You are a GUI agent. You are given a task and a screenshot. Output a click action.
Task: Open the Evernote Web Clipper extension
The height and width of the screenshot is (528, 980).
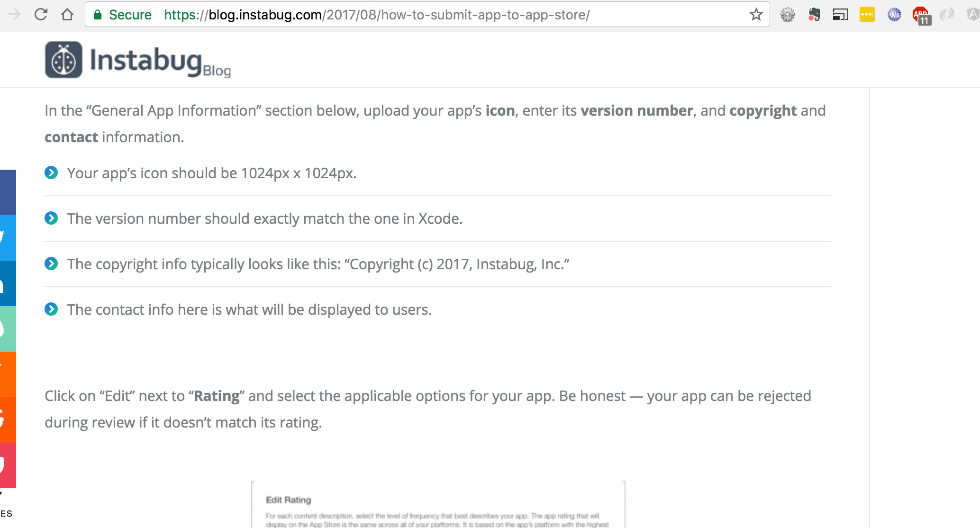tap(814, 15)
